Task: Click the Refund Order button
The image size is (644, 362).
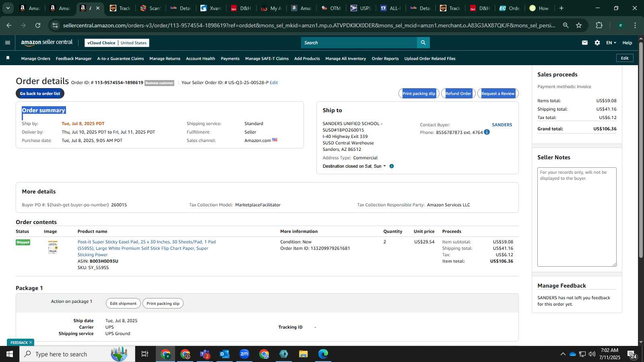Action: pyautogui.click(x=458, y=93)
